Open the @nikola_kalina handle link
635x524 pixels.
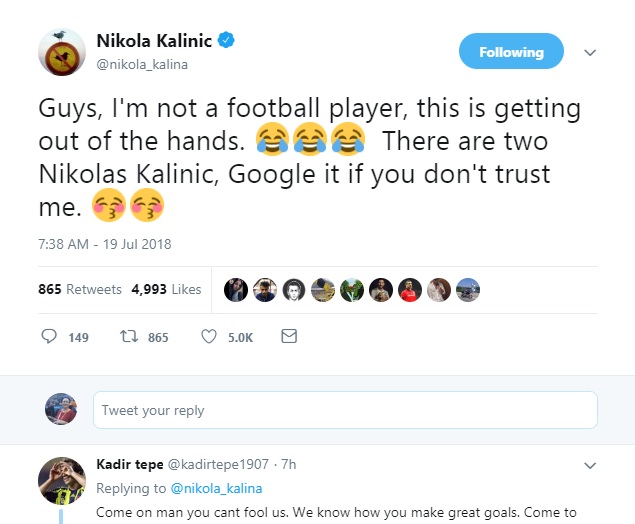click(x=142, y=65)
